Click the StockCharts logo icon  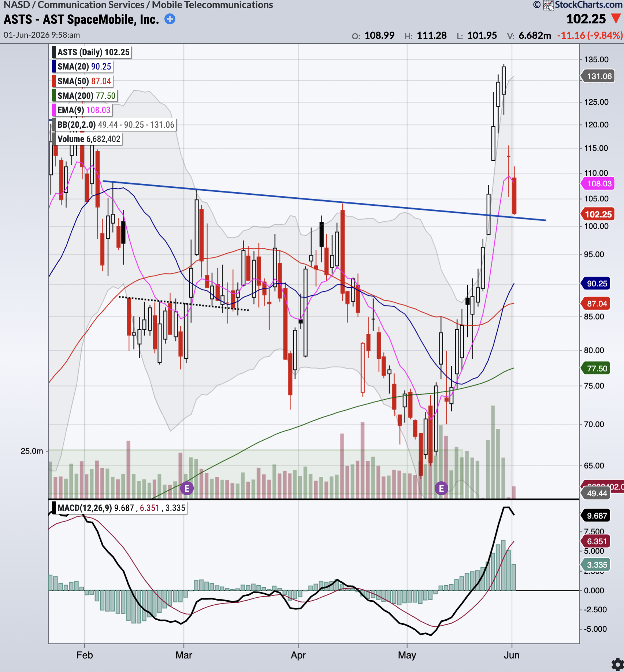(548, 5)
